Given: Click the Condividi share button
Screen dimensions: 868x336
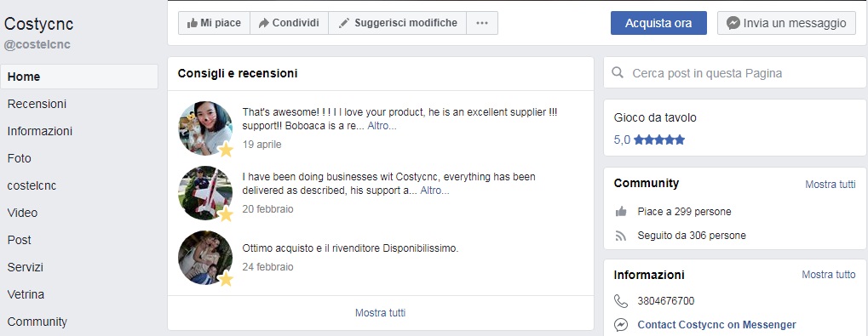Looking at the screenshot, I should tap(289, 23).
